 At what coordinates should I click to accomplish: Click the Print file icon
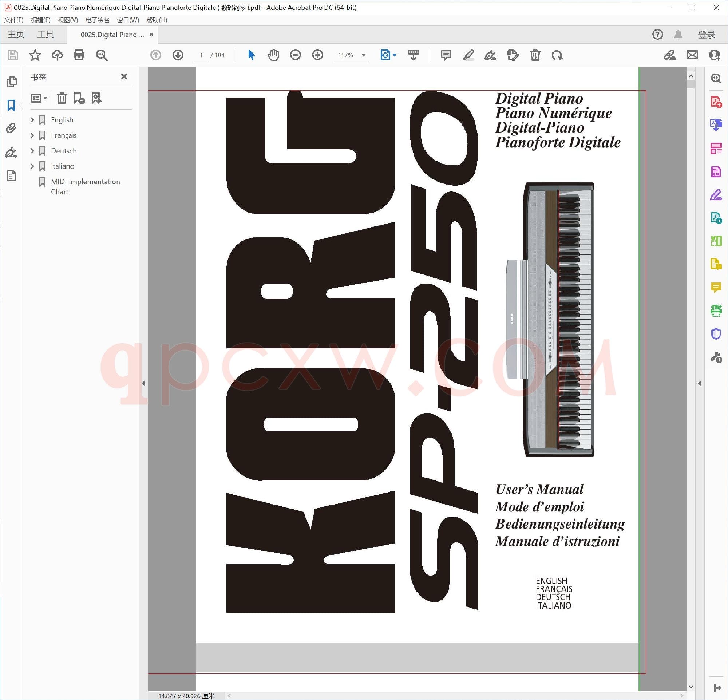pyautogui.click(x=79, y=55)
